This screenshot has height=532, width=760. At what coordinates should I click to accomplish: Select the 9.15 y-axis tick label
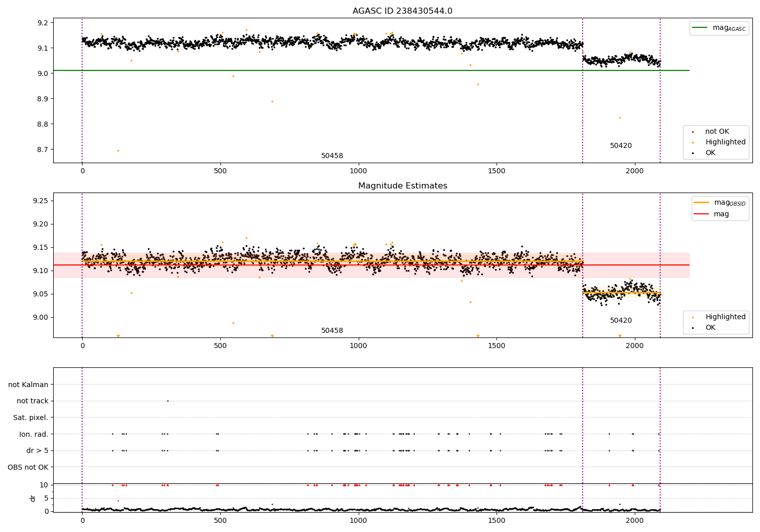click(41, 248)
